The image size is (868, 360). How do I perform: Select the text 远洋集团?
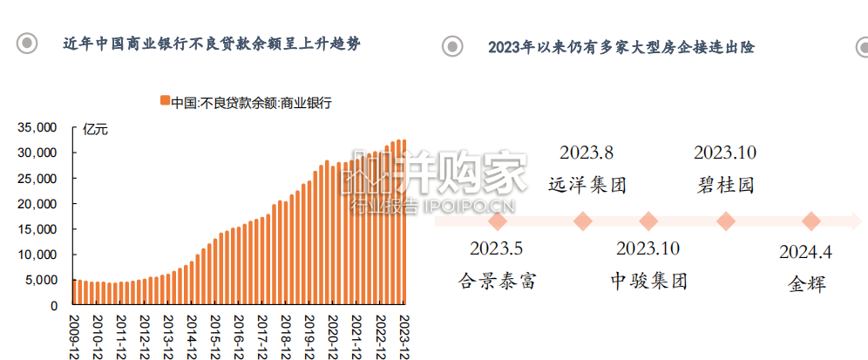click(x=587, y=185)
